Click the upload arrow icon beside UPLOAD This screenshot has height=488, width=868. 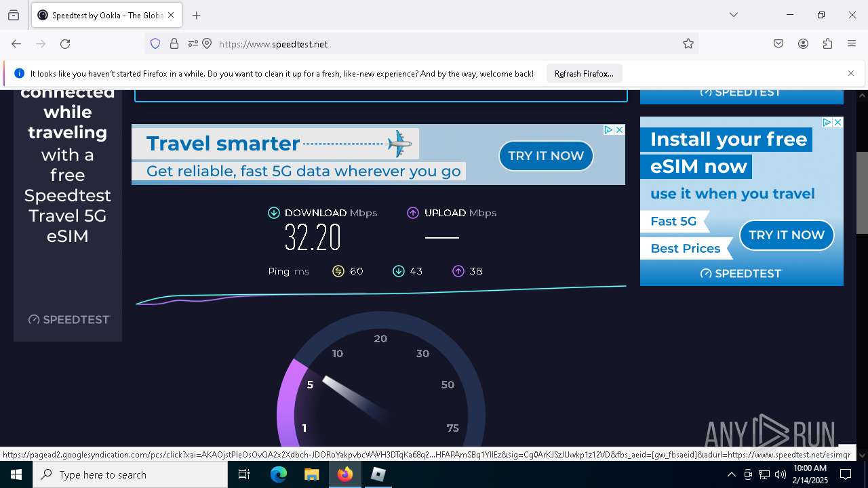(413, 213)
